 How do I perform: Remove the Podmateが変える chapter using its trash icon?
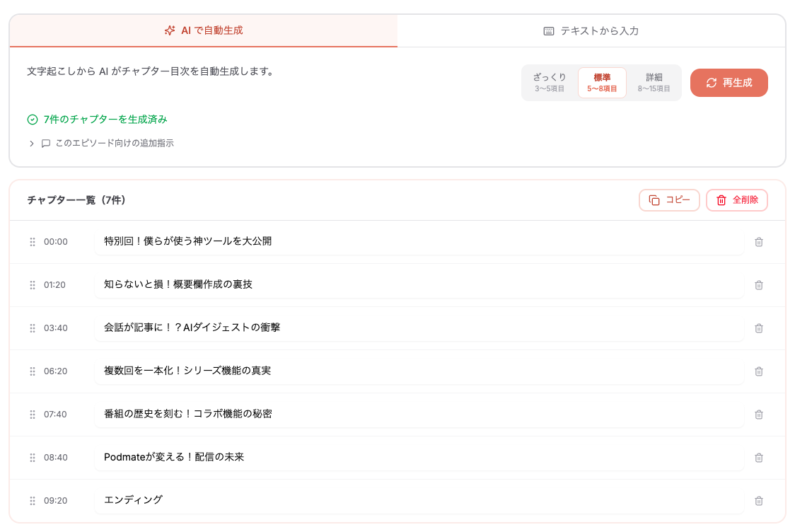(x=759, y=458)
